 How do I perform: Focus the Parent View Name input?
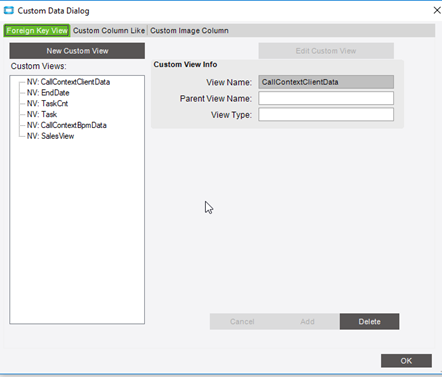click(x=326, y=98)
